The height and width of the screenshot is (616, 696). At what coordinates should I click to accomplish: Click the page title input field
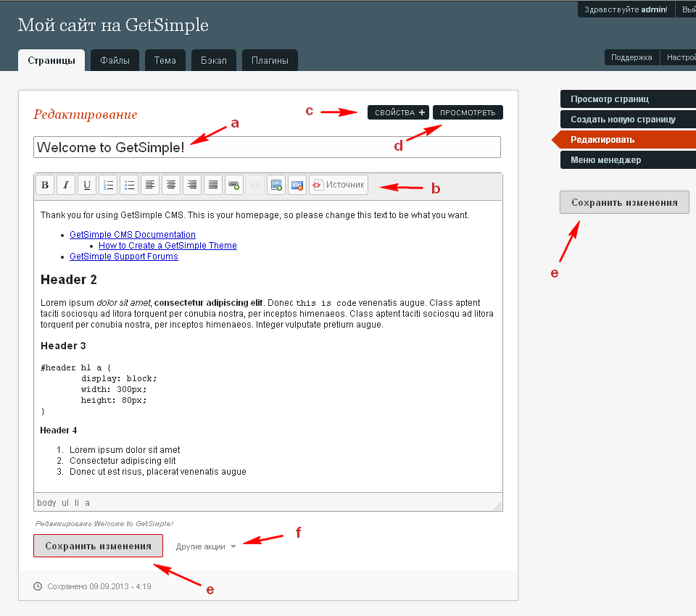tap(267, 147)
